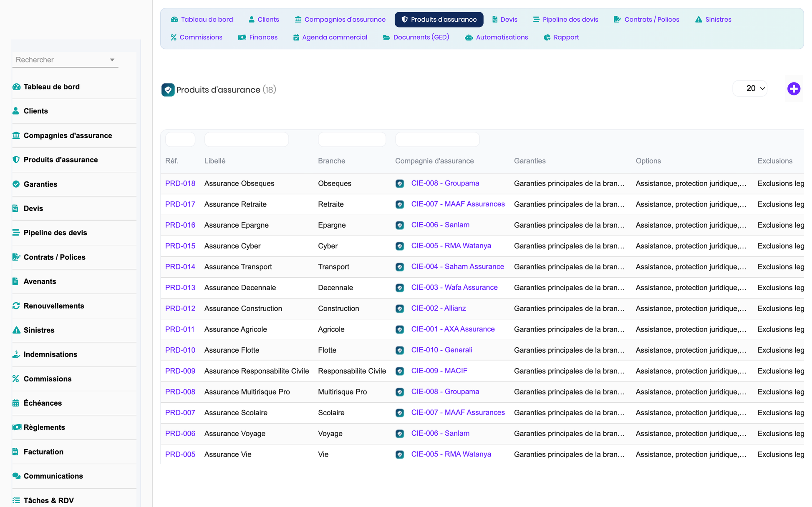Image resolution: width=812 pixels, height=507 pixels.
Task: Open company link CIE-010 - Generali
Action: 442,350
